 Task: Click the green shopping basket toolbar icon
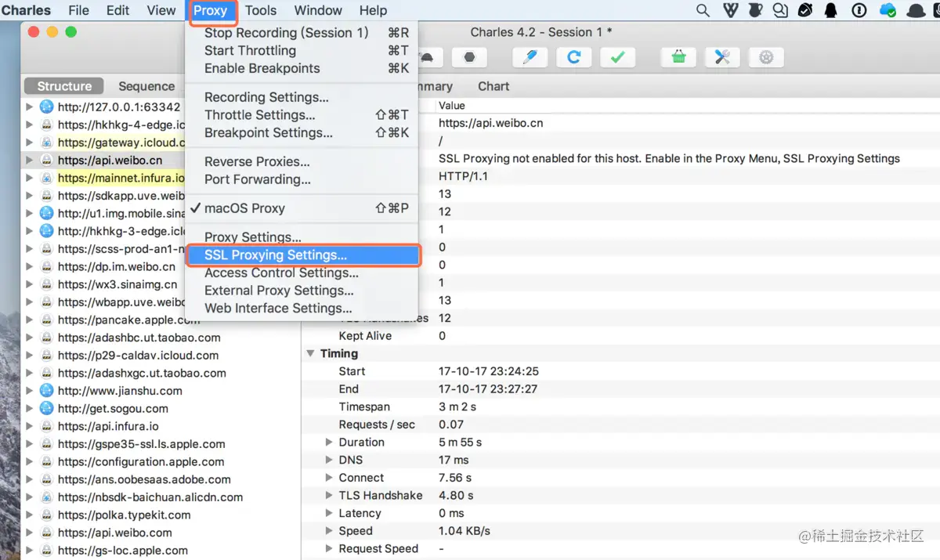[x=678, y=57]
